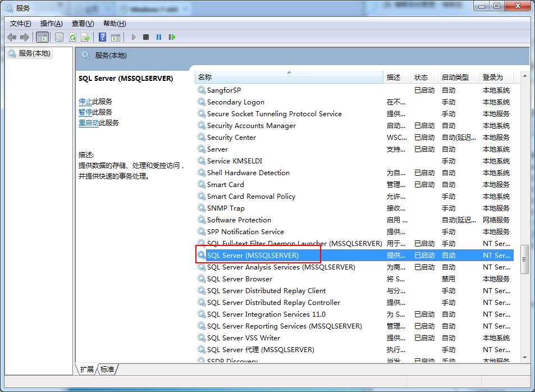
Task: Sort by the 描述 column header
Action: (397, 77)
